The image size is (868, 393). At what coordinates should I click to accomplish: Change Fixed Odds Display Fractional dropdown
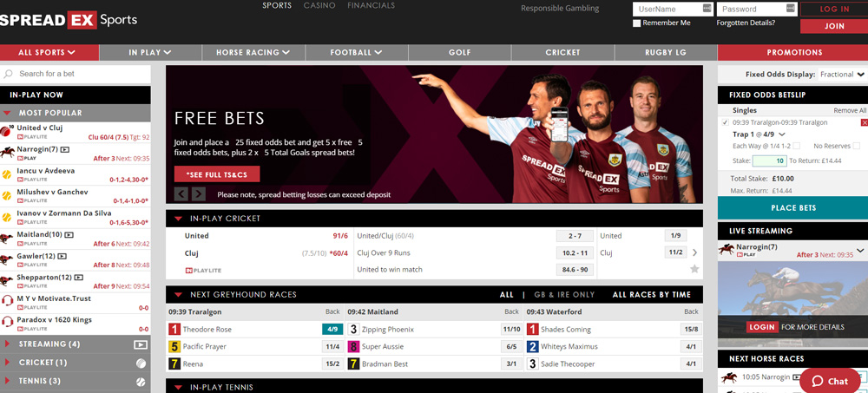842,74
